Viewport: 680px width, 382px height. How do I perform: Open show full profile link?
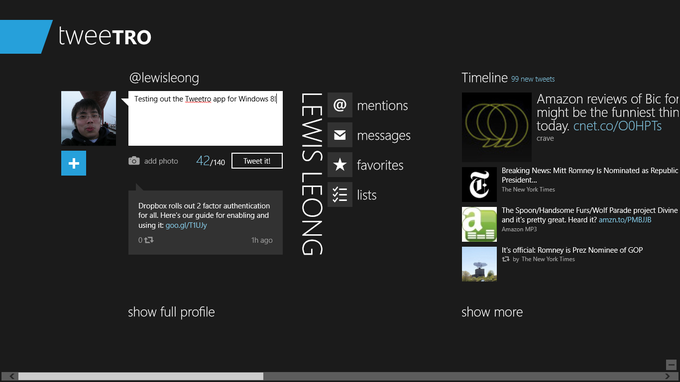pos(171,312)
